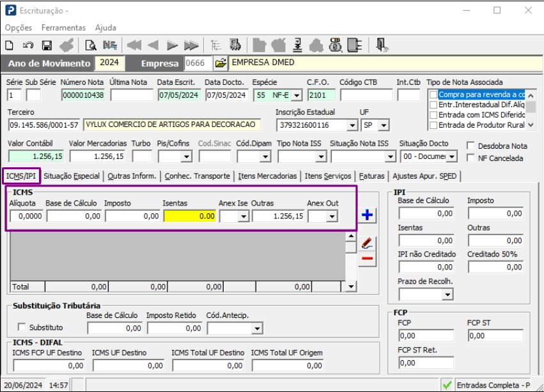Open the Prazo de Recolh. dropdown

pos(446,294)
